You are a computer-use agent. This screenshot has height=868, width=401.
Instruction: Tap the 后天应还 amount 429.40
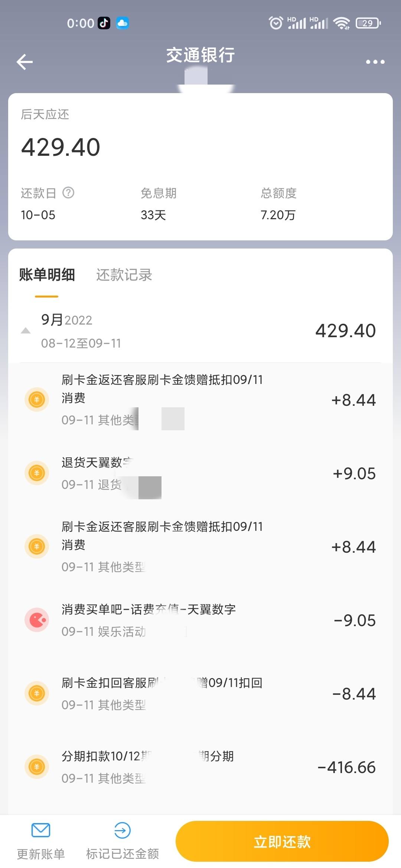pyautogui.click(x=61, y=147)
